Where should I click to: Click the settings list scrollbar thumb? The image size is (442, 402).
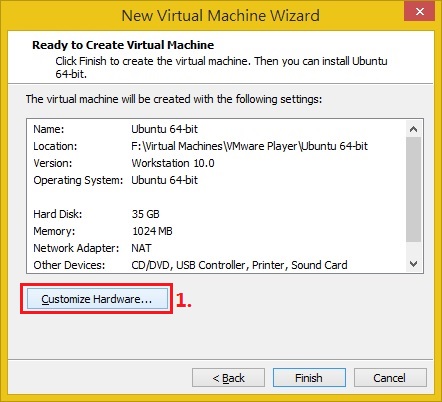(x=413, y=189)
